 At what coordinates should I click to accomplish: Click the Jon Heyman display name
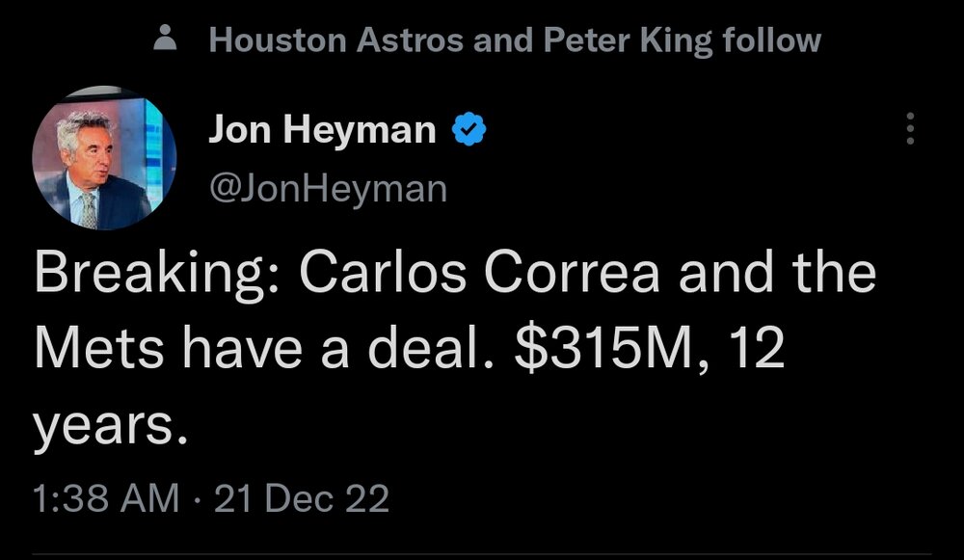pyautogui.click(x=322, y=130)
